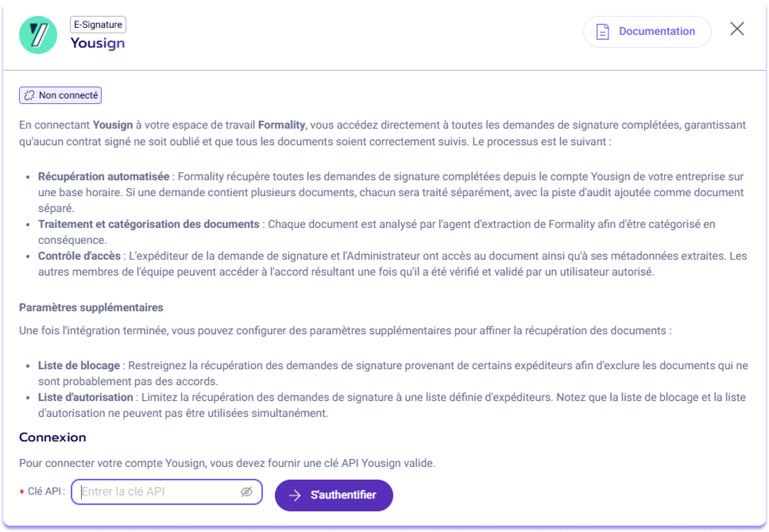This screenshot has height=532, width=769.
Task: Click the Yousign title text
Action: click(98, 43)
